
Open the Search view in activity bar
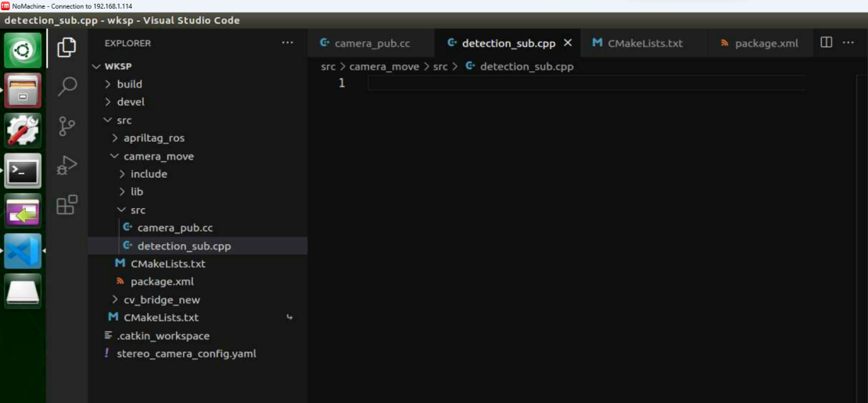click(x=67, y=86)
